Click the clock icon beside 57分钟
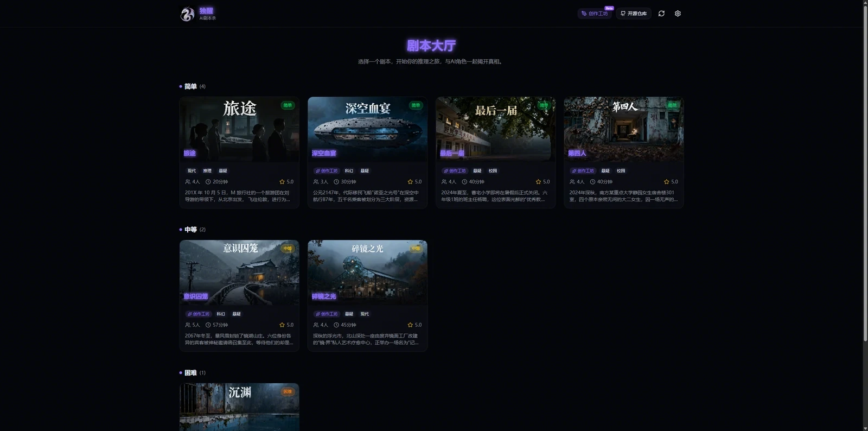This screenshot has height=431, width=868. coord(208,325)
